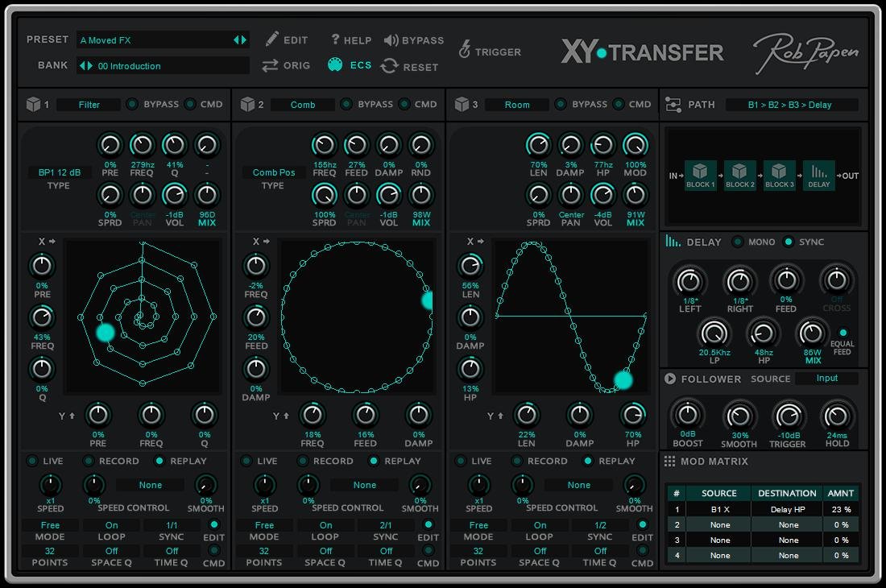This screenshot has width=886, height=588.
Task: Click block 3 MIX 91W knob
Action: point(636,195)
